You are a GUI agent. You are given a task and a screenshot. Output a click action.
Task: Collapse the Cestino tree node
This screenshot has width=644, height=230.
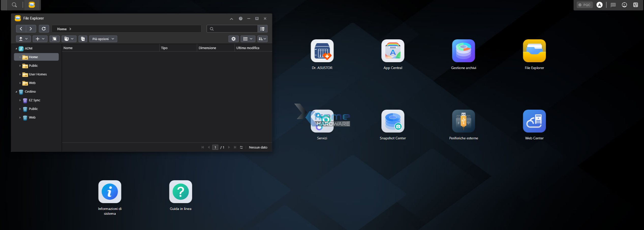(16, 92)
